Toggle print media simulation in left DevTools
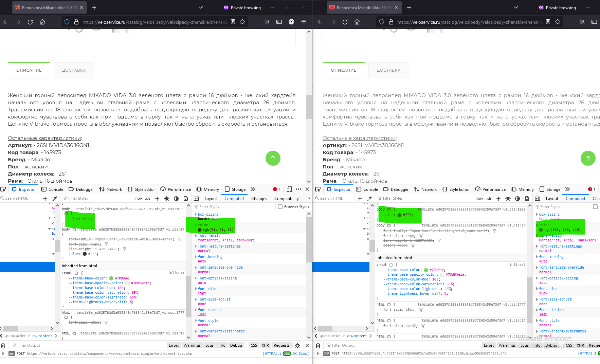The height and width of the screenshot is (364, 600). [x=186, y=199]
